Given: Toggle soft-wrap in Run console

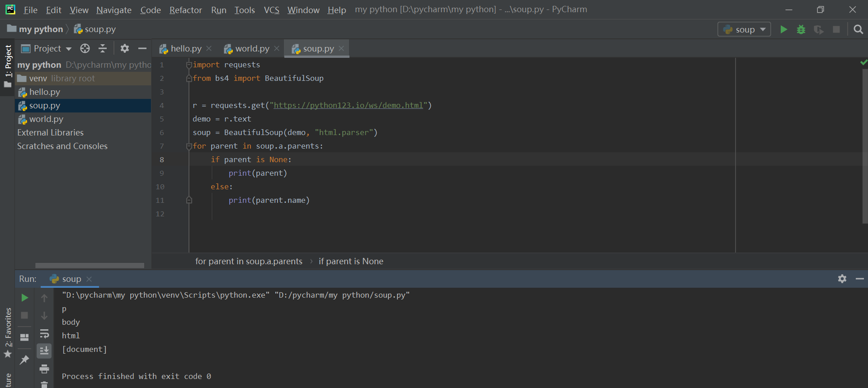Looking at the screenshot, I should pos(44,333).
